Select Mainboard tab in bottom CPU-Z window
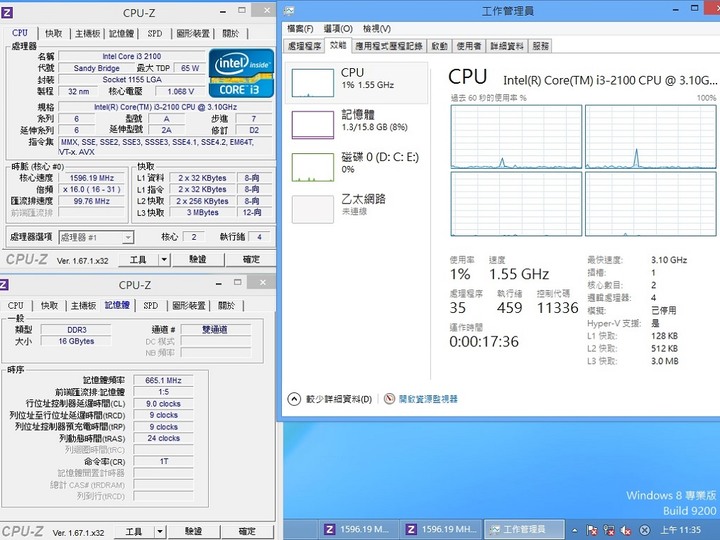 point(84,306)
